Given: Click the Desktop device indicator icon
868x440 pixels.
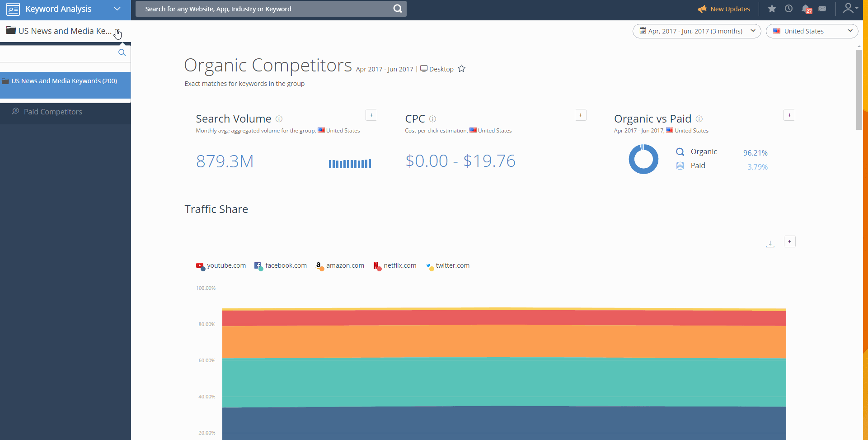Looking at the screenshot, I should pos(424,69).
